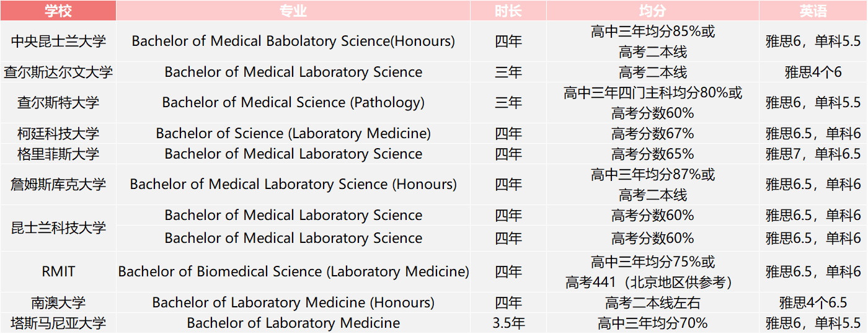The width and height of the screenshot is (868, 334).
Task: Select the 高考分数67% score cell
Action: 652,133
